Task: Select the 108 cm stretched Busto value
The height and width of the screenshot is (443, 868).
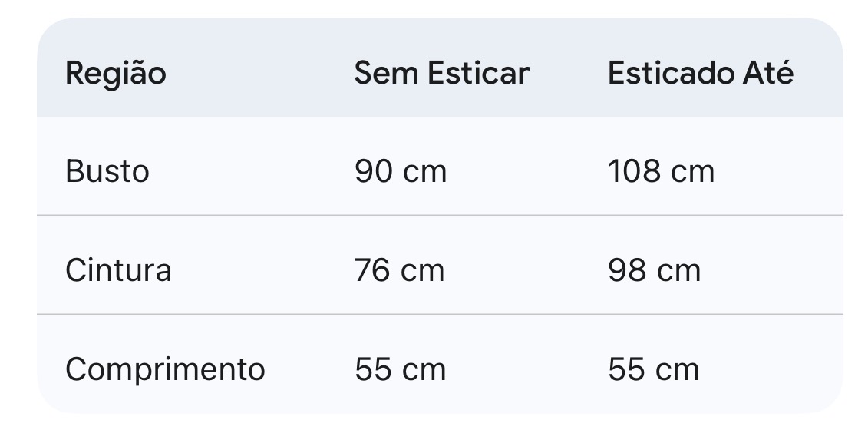Action: pyautogui.click(x=661, y=171)
